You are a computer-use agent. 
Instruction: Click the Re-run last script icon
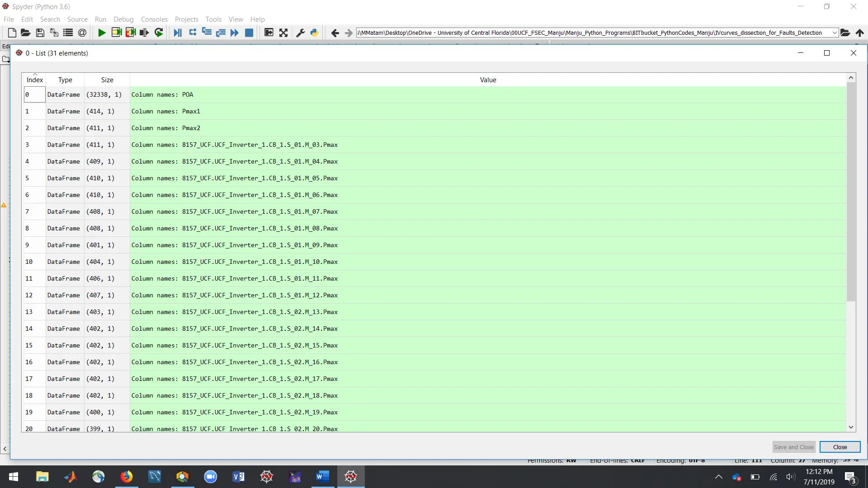[159, 33]
